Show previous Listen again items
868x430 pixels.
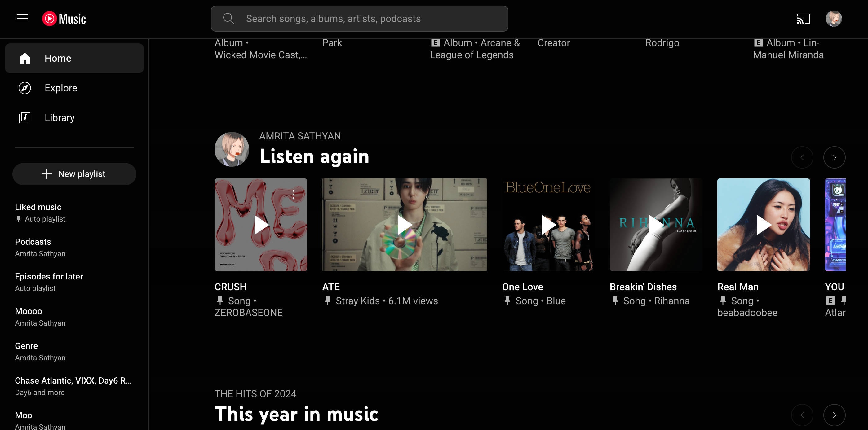(802, 157)
